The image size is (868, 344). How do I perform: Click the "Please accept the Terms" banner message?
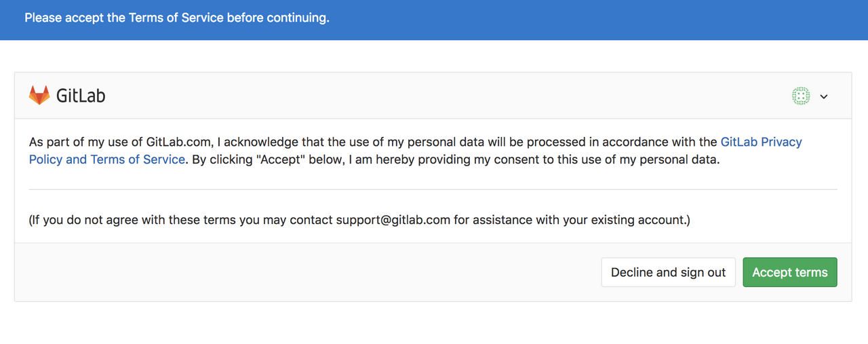177,18
